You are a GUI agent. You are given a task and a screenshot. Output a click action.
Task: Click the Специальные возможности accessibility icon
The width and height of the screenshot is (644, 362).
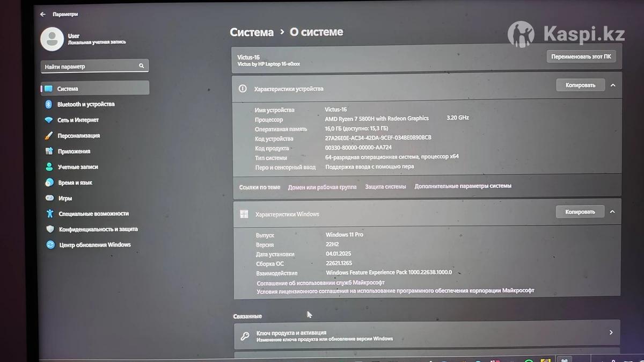tap(50, 213)
